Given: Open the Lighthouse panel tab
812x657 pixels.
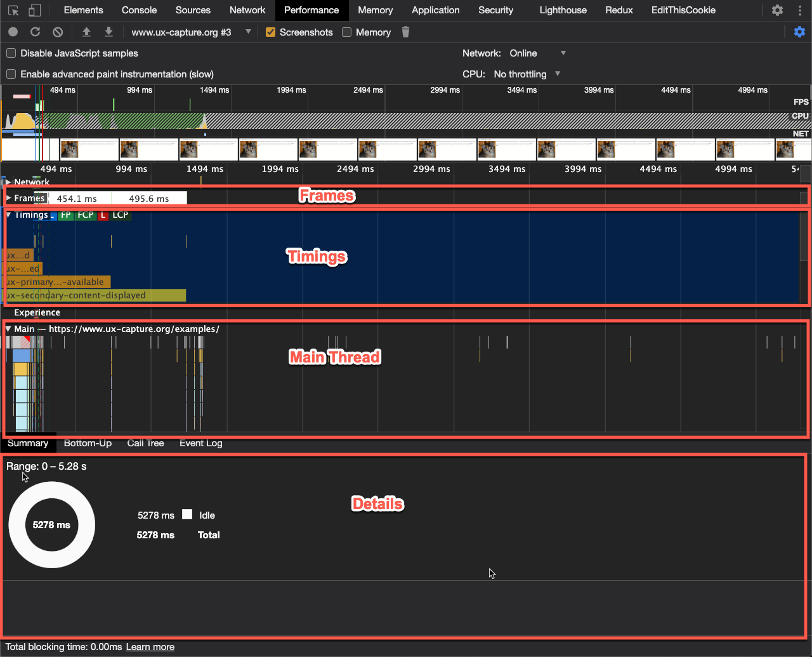Looking at the screenshot, I should point(563,10).
